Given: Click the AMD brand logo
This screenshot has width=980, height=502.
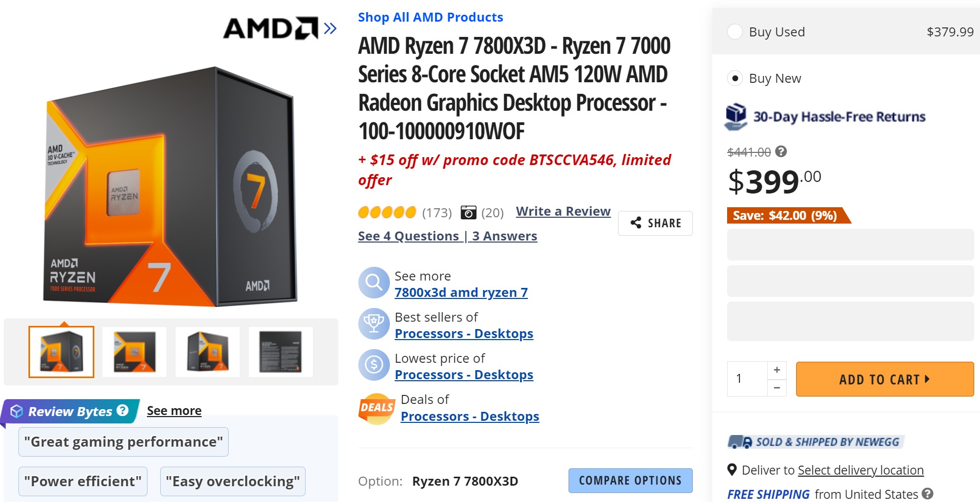Looking at the screenshot, I should tap(270, 28).
